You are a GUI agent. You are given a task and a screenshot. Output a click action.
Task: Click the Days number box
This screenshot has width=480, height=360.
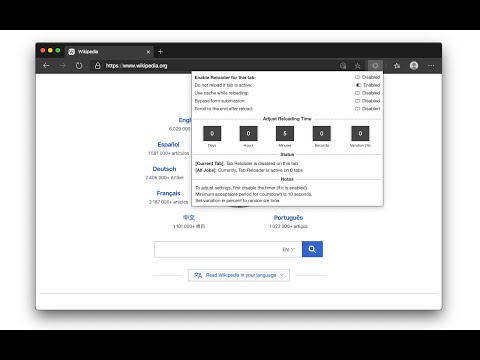pyautogui.click(x=212, y=133)
